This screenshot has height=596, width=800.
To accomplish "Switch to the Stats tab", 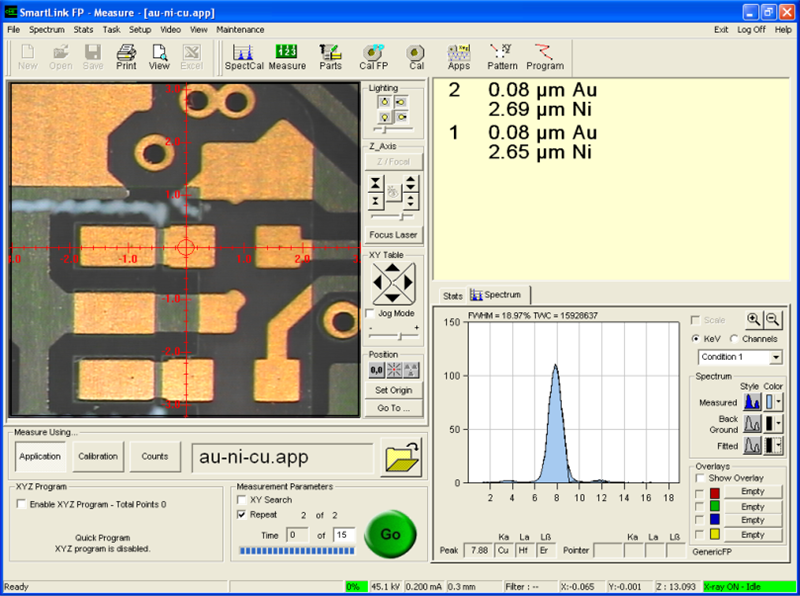I will click(x=453, y=296).
